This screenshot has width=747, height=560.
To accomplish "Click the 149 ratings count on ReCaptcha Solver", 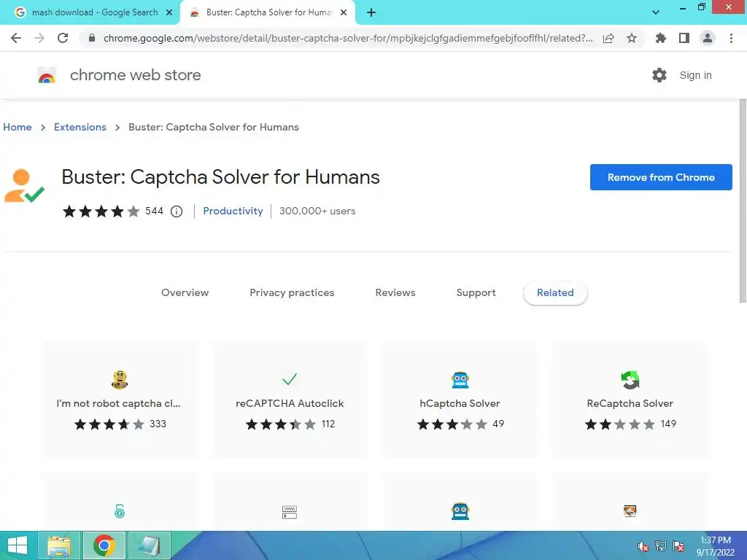I will point(668,424).
